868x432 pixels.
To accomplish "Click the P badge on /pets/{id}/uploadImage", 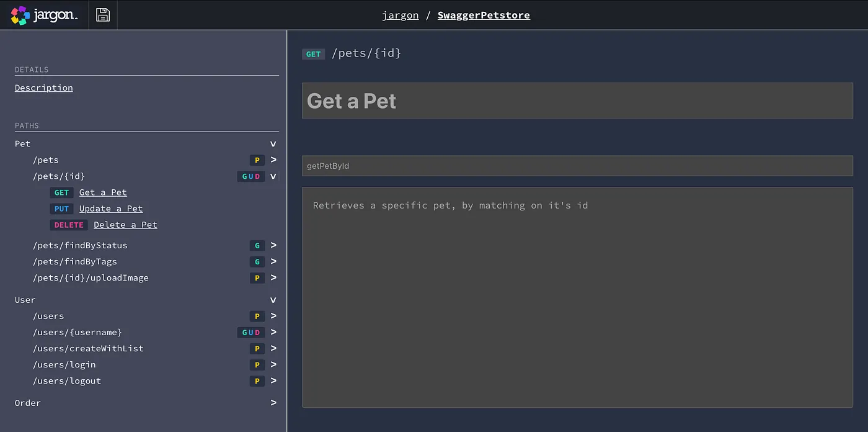I will click(257, 277).
